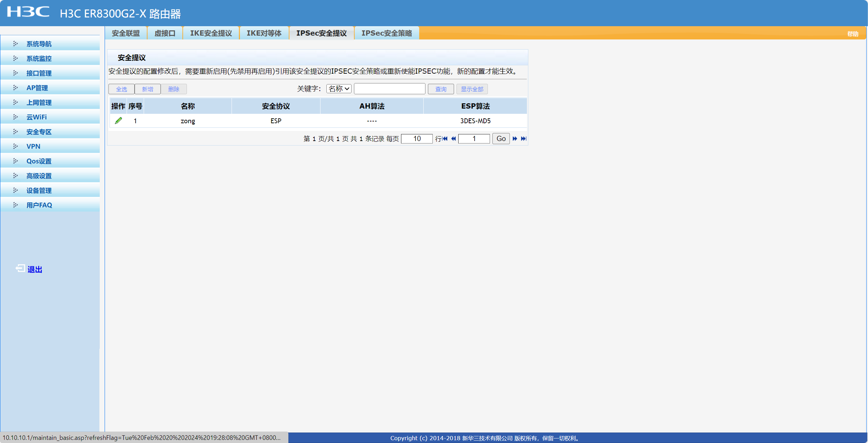
Task: Click the logout icon next to 退出
Action: click(20, 268)
